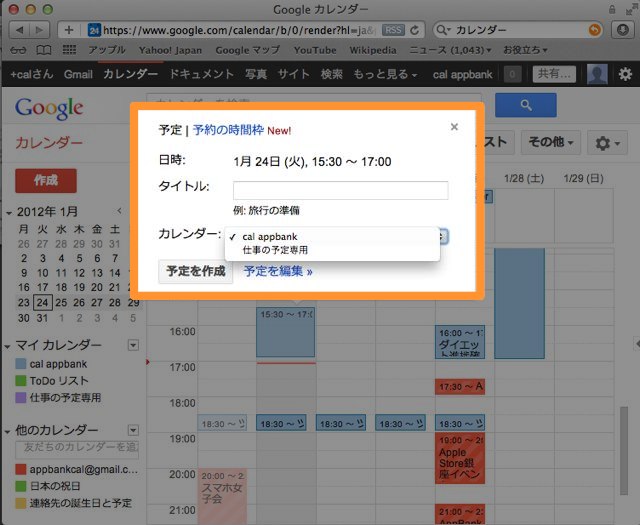The image size is (640, 525).
Task: Open the 予約の時間枠 link
Action: click(x=228, y=130)
